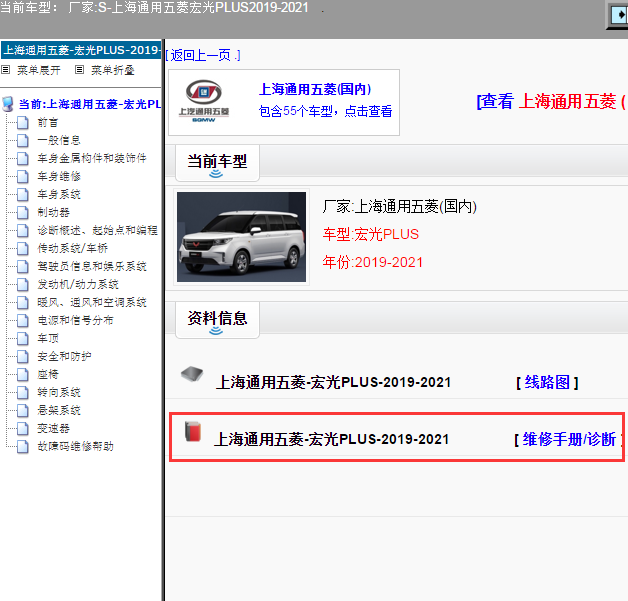This screenshot has width=628, height=601.
Task: Click the page icon next to 暖风、通风和空调系统
Action: pos(23,302)
